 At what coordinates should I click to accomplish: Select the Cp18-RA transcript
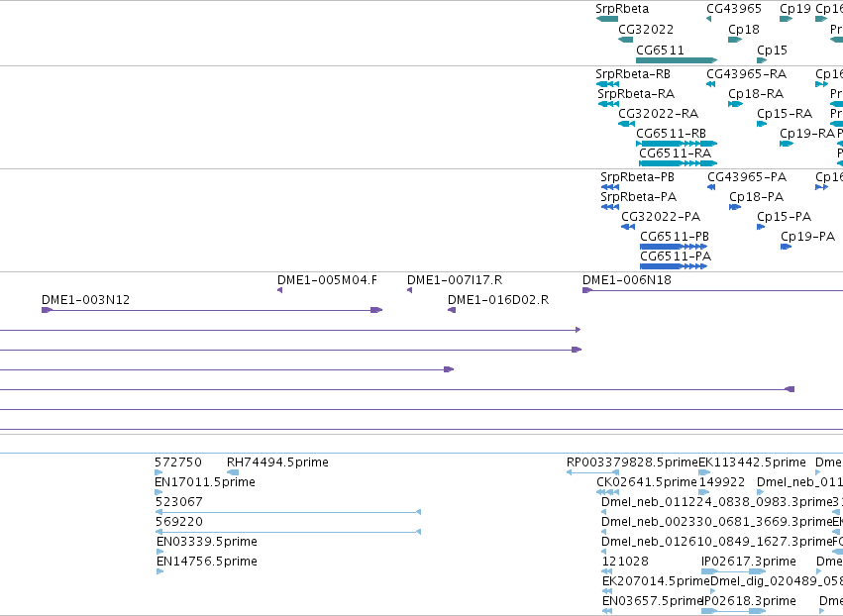(x=735, y=104)
